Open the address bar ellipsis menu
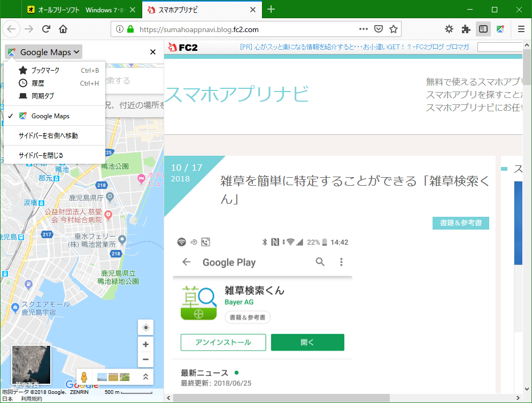Image resolution: width=532 pixels, height=403 pixels. click(363, 28)
